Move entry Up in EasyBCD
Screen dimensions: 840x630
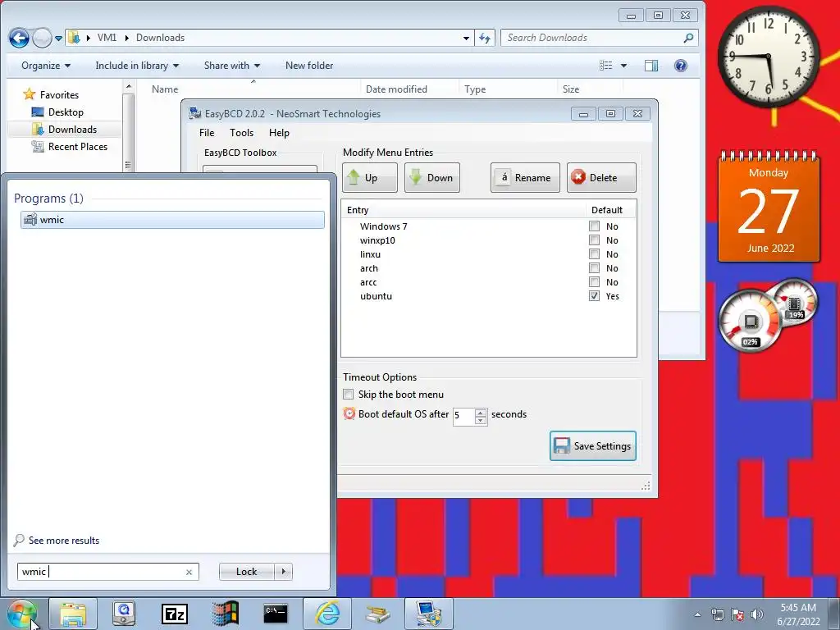(370, 178)
